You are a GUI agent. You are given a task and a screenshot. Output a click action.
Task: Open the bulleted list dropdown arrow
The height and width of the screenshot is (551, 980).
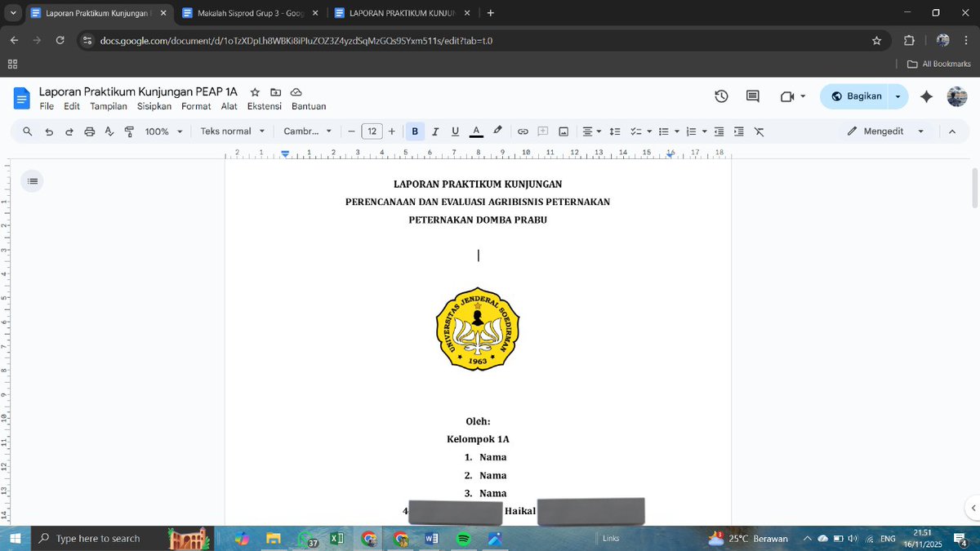pos(677,131)
